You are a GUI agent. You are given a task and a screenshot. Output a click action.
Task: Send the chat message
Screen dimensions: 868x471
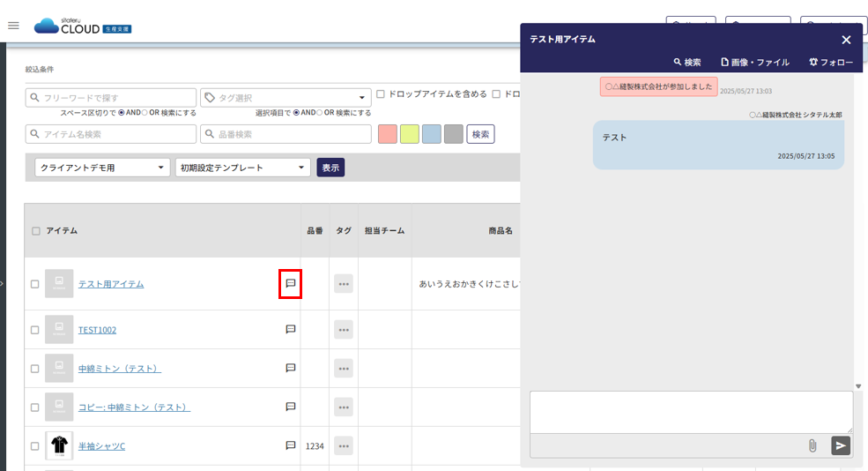click(841, 445)
